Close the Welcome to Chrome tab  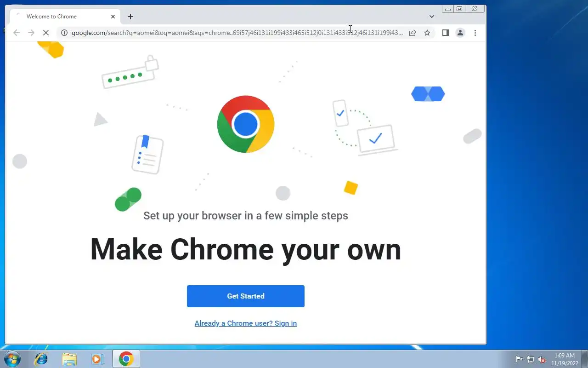113,17
